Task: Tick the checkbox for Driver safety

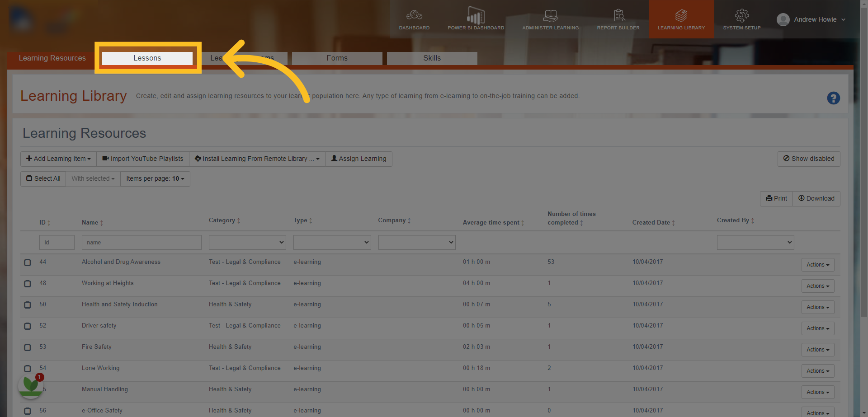Action: tap(28, 326)
